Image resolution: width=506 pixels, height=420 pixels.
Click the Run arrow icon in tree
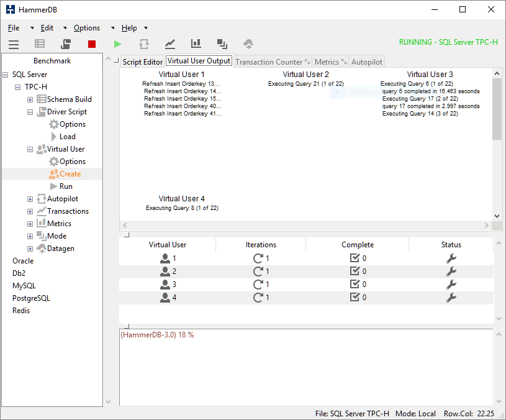point(53,186)
